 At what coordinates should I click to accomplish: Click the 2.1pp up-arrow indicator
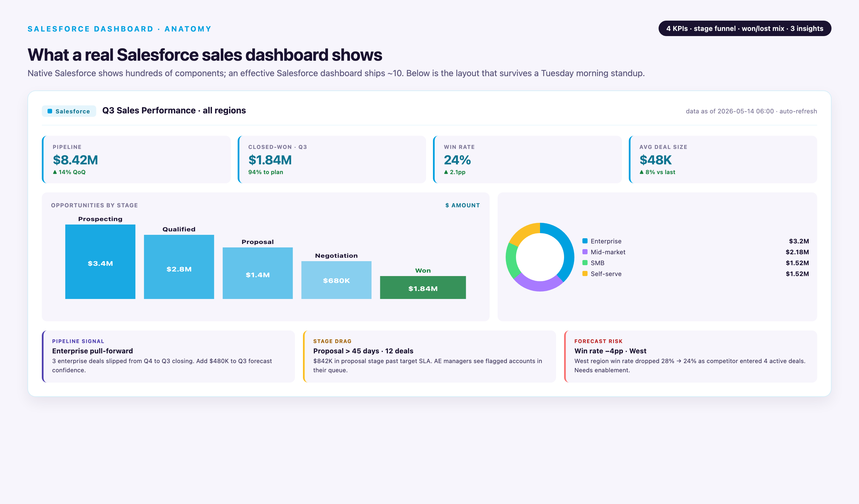[446, 172]
